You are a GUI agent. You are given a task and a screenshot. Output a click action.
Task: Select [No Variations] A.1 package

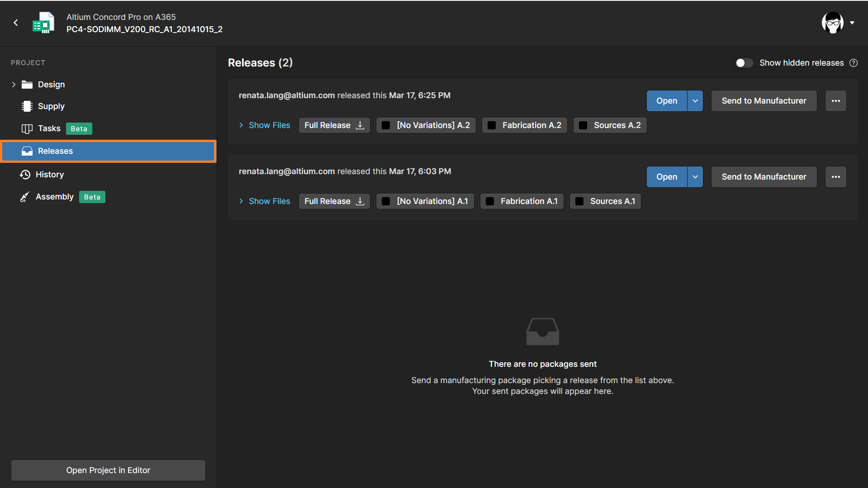click(x=425, y=201)
